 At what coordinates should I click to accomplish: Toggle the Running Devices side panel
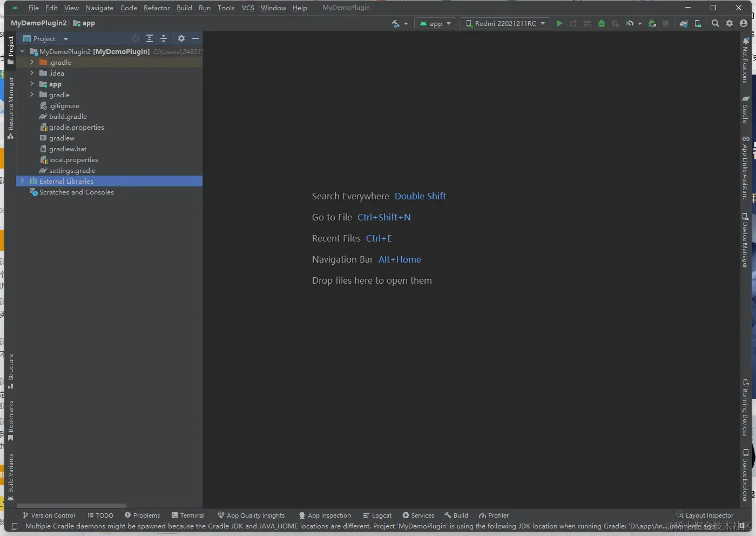(x=746, y=407)
